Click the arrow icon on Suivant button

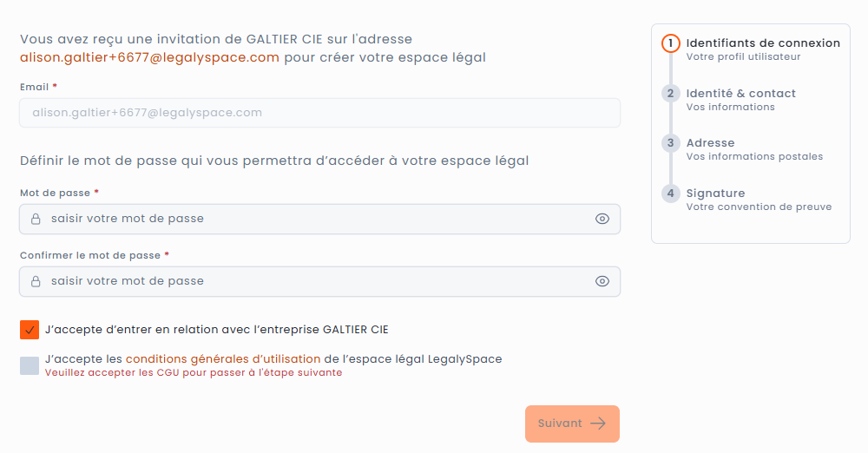(x=598, y=423)
